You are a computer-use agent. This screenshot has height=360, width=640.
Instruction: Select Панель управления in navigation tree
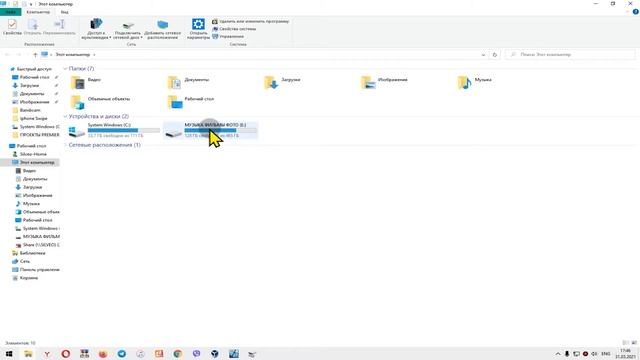click(39, 269)
